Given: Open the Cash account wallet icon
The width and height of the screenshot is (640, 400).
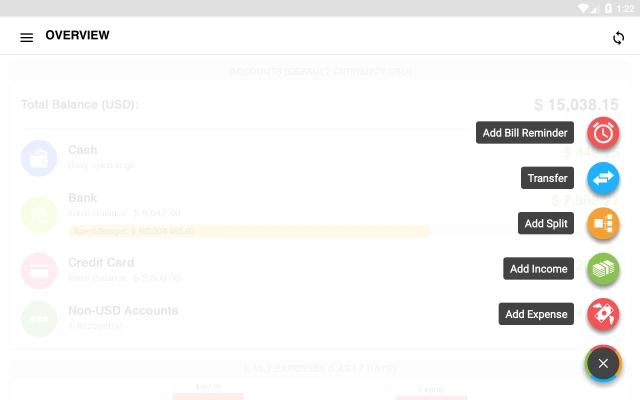Looking at the screenshot, I should (39, 158).
